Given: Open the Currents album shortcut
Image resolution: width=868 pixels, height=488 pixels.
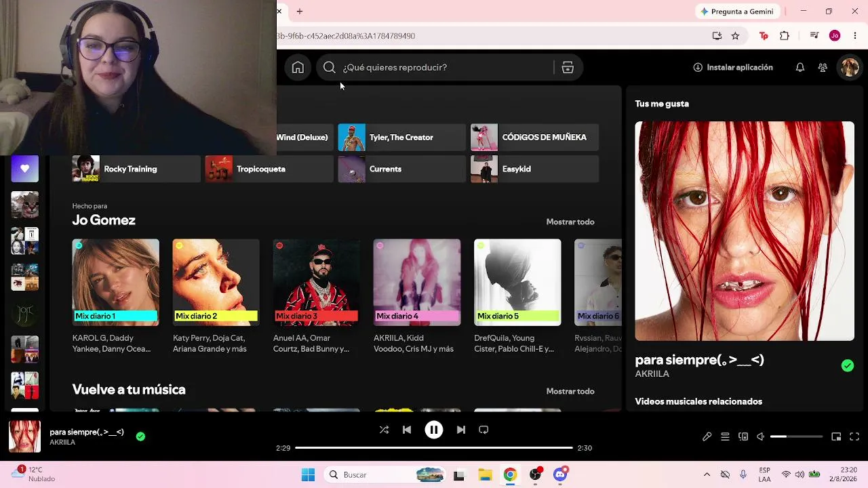Looking at the screenshot, I should (x=402, y=169).
